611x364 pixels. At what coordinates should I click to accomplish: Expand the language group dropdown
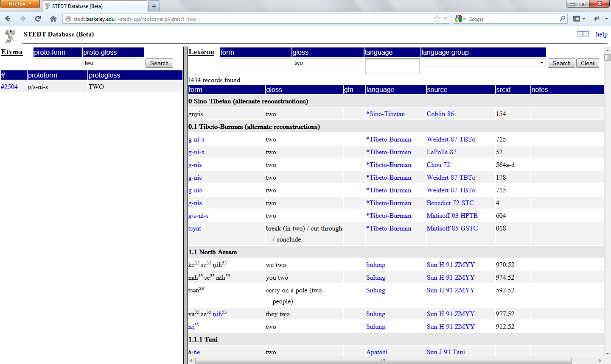pyautogui.click(x=542, y=63)
